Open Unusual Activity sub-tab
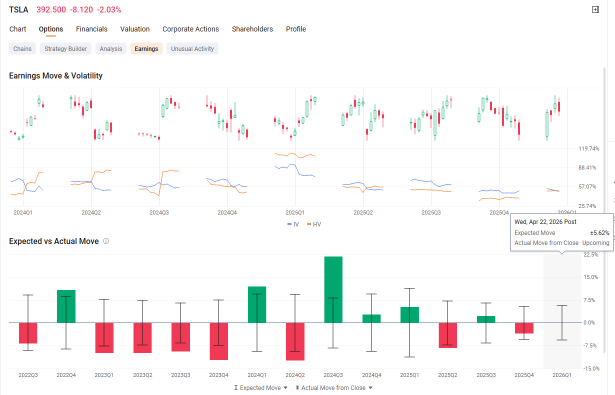The height and width of the screenshot is (395, 615). coord(192,49)
